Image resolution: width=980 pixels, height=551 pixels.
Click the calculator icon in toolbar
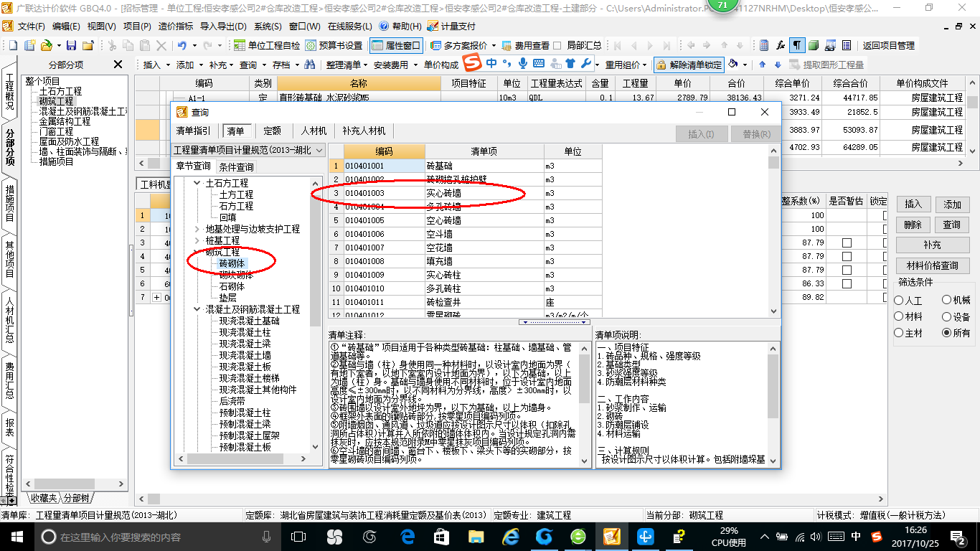[x=764, y=45]
